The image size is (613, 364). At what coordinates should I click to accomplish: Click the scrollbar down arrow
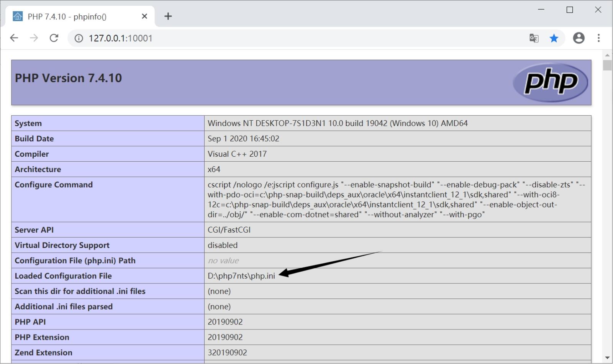[607, 358]
